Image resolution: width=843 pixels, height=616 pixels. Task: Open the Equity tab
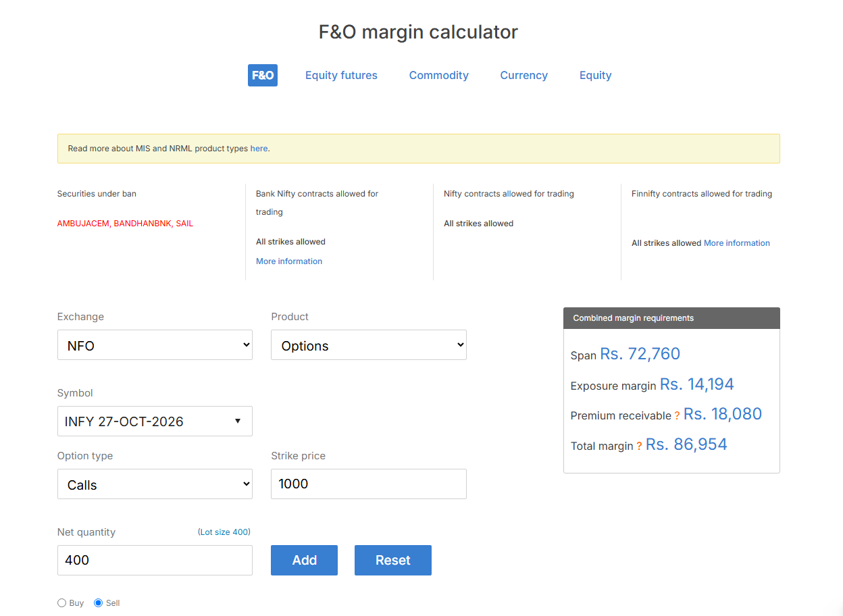click(x=595, y=75)
